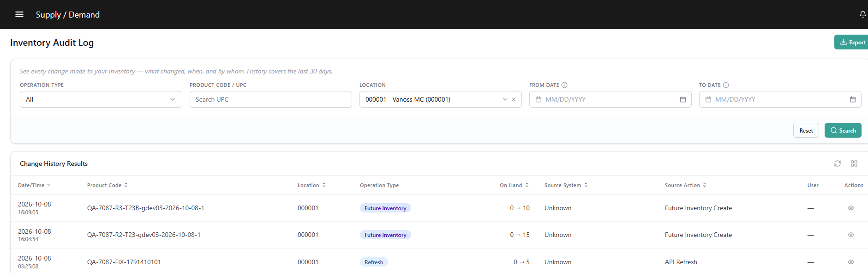Click the Search UPC input field
Image resolution: width=868 pixels, height=273 pixels.
click(271, 99)
